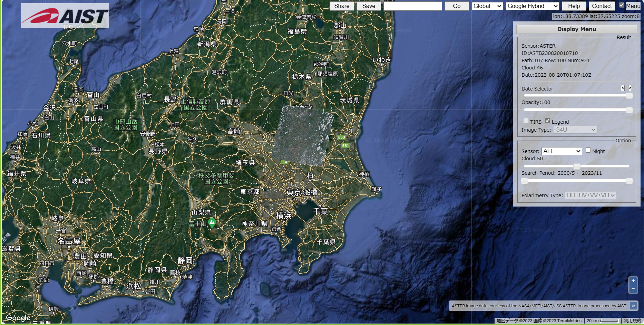Enable the TIRS checkbox
The width and height of the screenshot is (644, 325).
(526, 120)
